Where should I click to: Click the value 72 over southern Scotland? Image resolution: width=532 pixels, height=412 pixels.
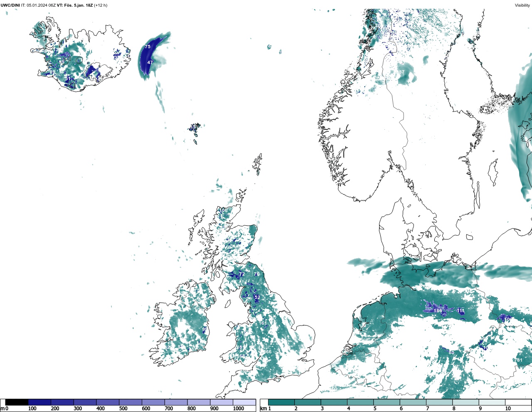[x=241, y=274]
